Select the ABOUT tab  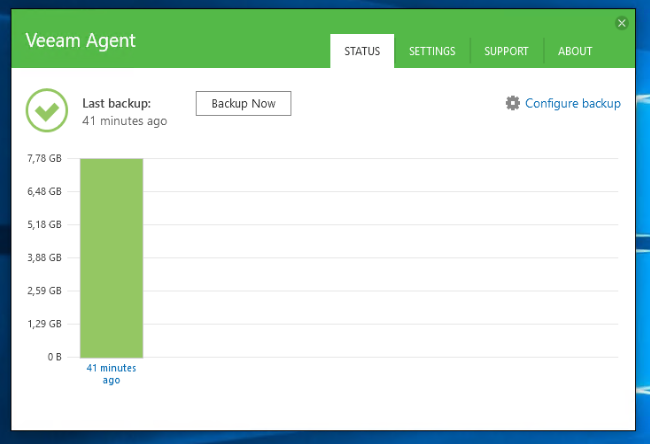[x=575, y=51]
